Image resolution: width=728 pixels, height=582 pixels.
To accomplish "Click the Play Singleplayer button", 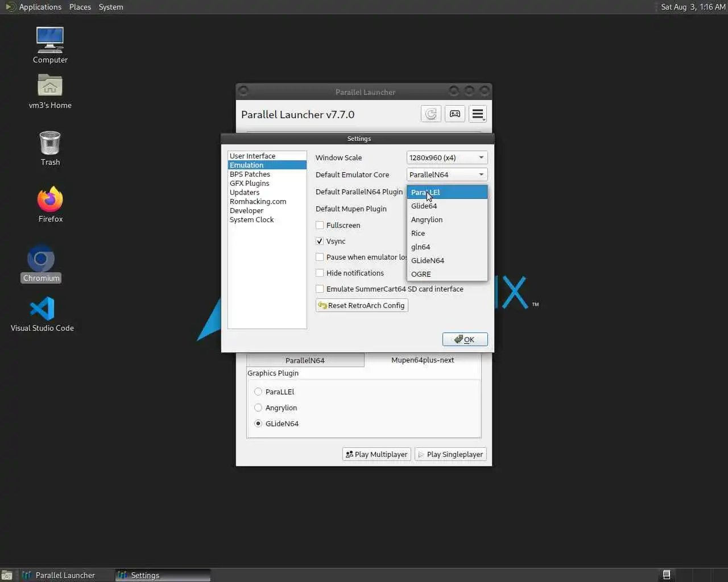I will [451, 454].
